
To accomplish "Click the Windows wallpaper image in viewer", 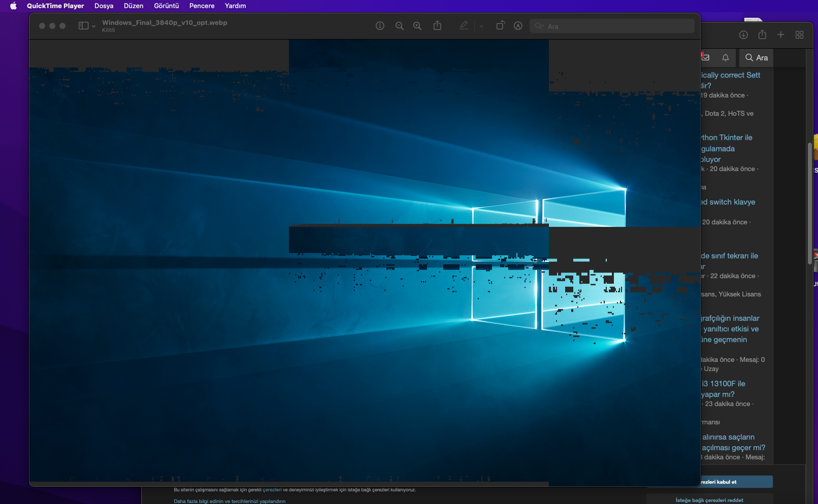I will point(365,262).
